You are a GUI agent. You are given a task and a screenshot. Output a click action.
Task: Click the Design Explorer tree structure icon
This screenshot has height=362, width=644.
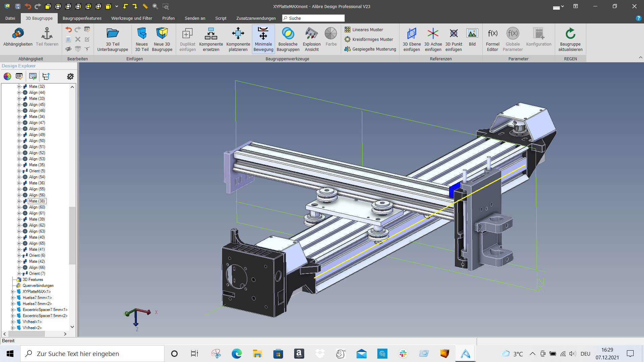(x=46, y=76)
